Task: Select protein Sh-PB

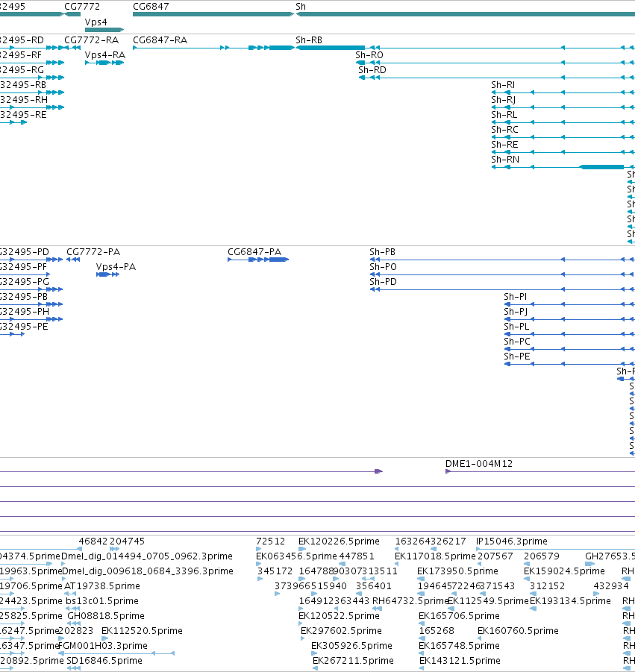Action: (383, 251)
